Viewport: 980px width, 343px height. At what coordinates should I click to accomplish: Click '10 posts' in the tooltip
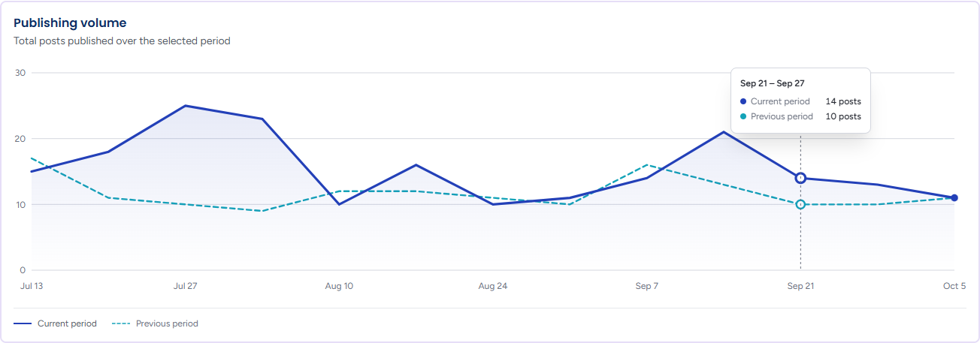click(843, 116)
